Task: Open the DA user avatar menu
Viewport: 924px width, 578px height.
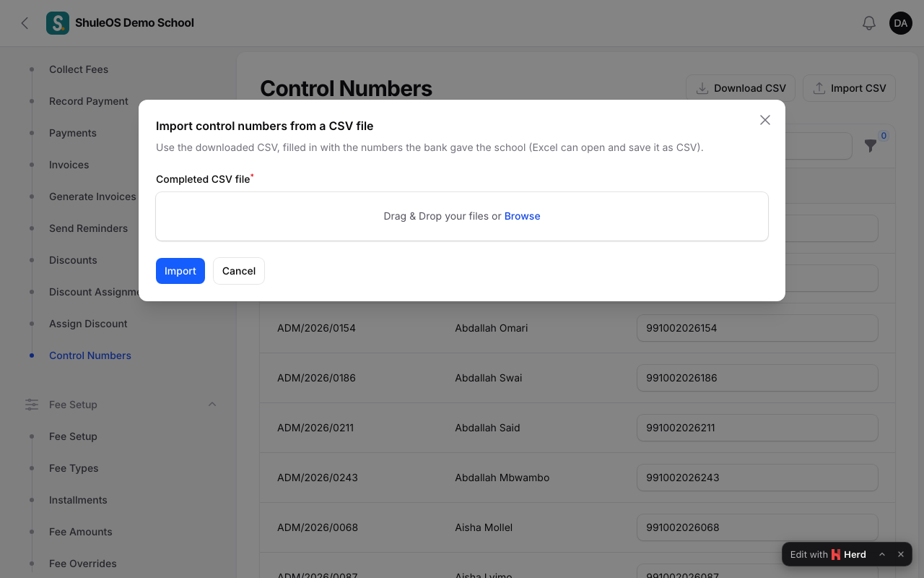Action: [901, 23]
